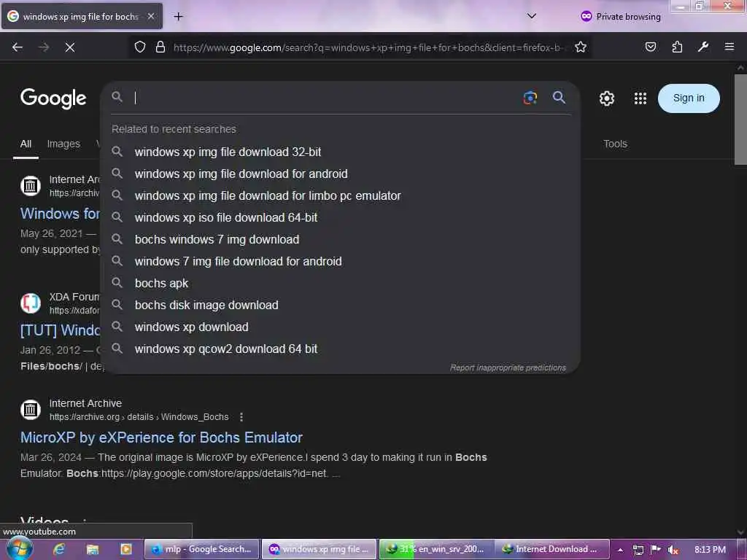Screen dimensions: 747x560
Task: Open the [TUT] XDA Forums result title
Action: [61, 330]
